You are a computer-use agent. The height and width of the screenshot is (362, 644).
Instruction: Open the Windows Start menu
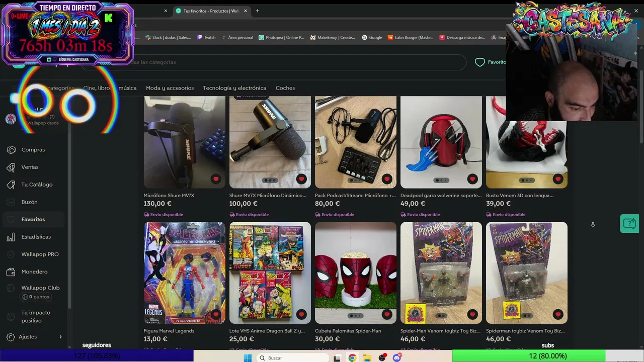click(248, 358)
